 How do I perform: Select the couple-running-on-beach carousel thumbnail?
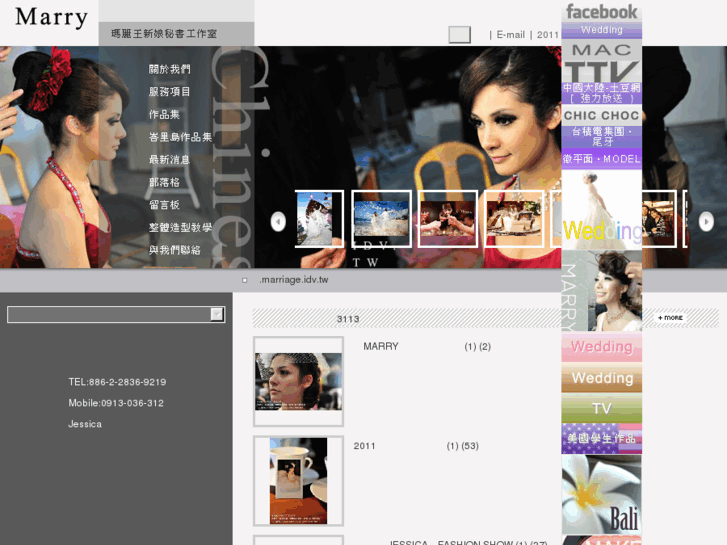(x=382, y=219)
